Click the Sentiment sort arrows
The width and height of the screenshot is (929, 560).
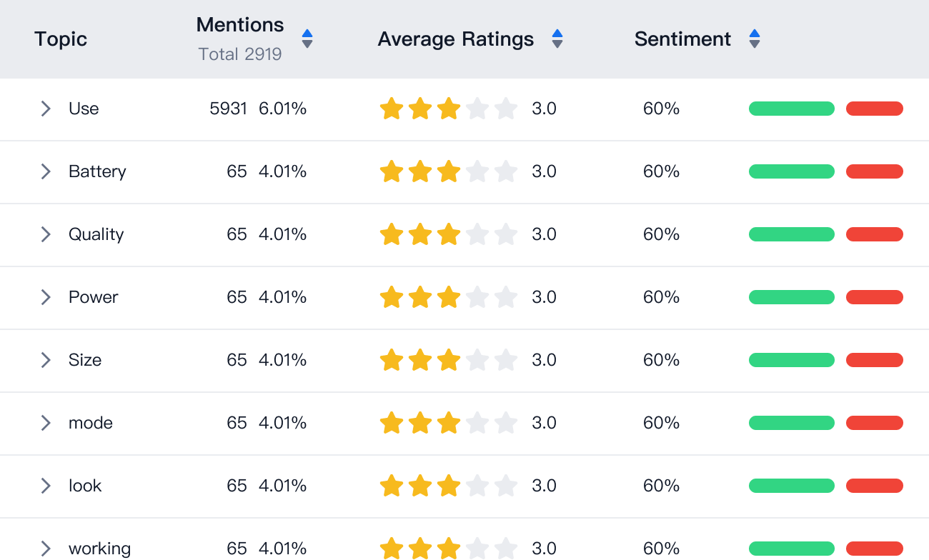755,39
